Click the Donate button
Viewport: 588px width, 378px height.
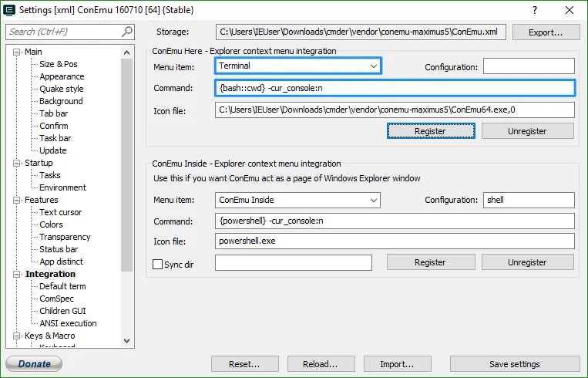pos(34,364)
